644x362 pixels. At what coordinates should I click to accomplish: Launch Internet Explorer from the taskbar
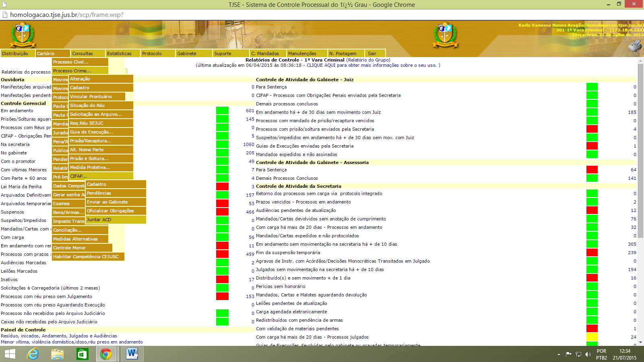(33, 354)
